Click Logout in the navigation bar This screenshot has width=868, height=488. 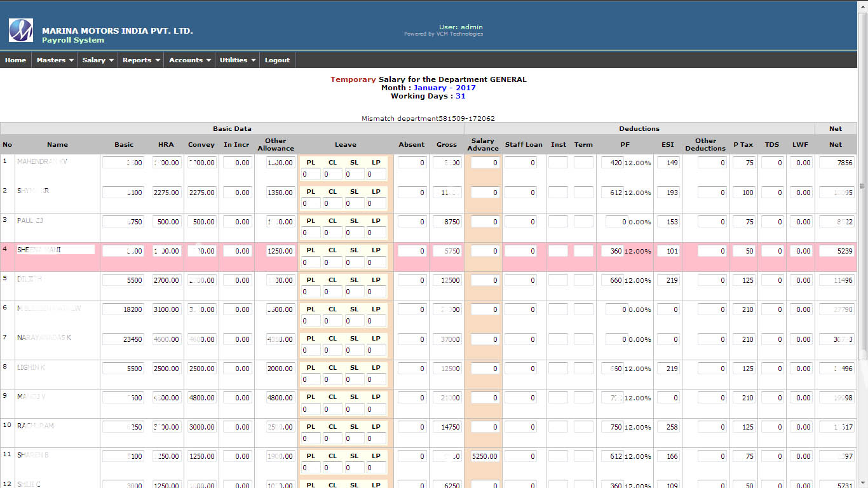277,60
